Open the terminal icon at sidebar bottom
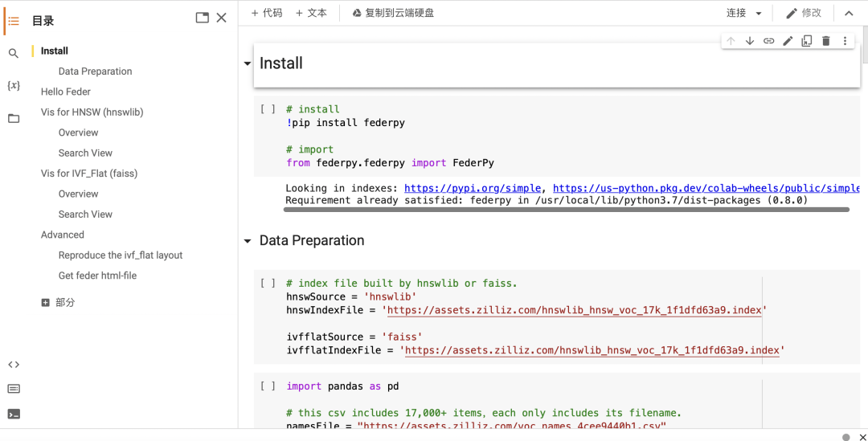 point(14,414)
